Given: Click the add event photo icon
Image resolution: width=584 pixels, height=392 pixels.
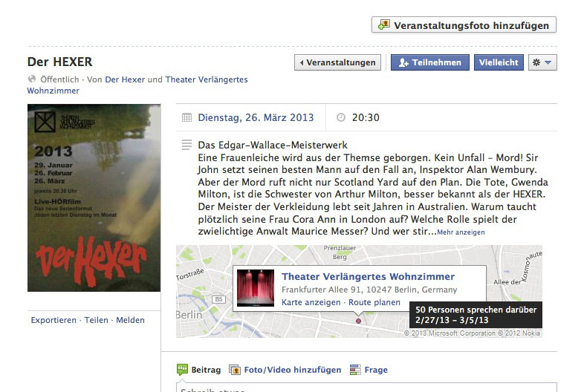Looking at the screenshot, I should (383, 25).
